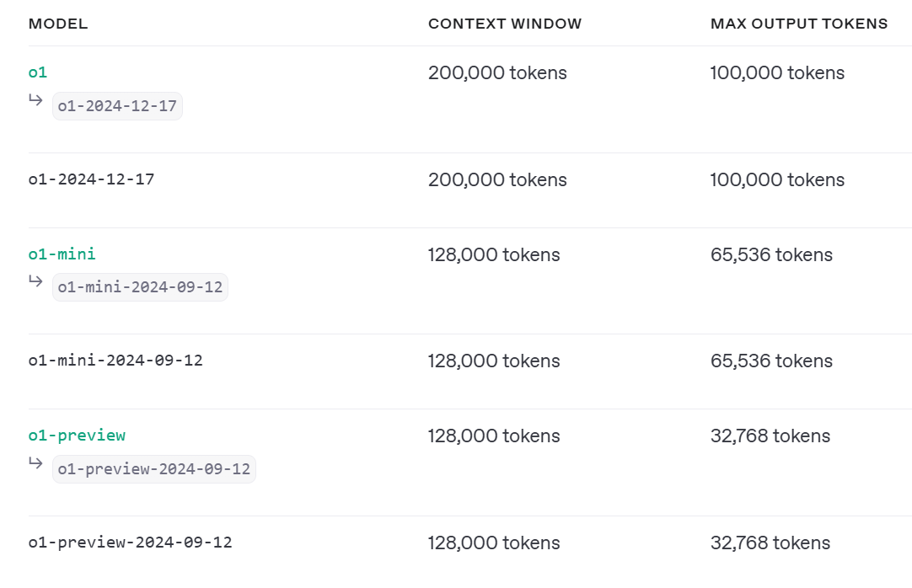Viewport: 912px width, 588px height.
Task: Open the green o1 model link
Action: (x=37, y=72)
